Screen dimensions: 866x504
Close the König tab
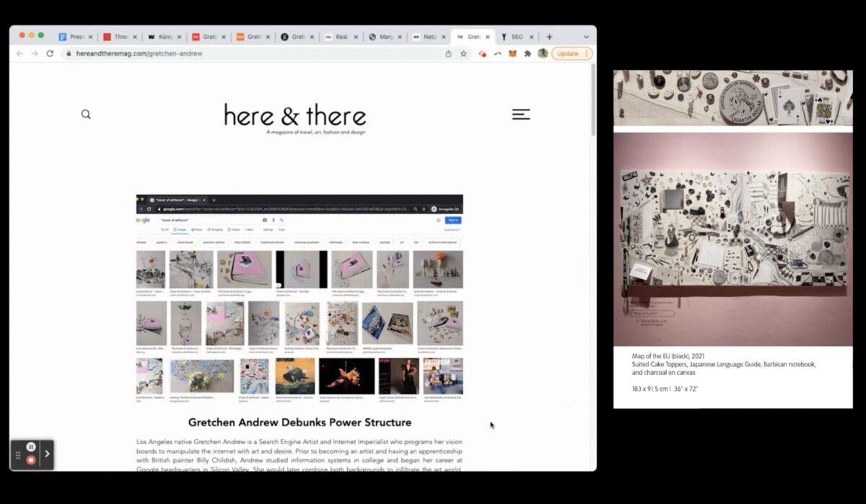[x=179, y=37]
